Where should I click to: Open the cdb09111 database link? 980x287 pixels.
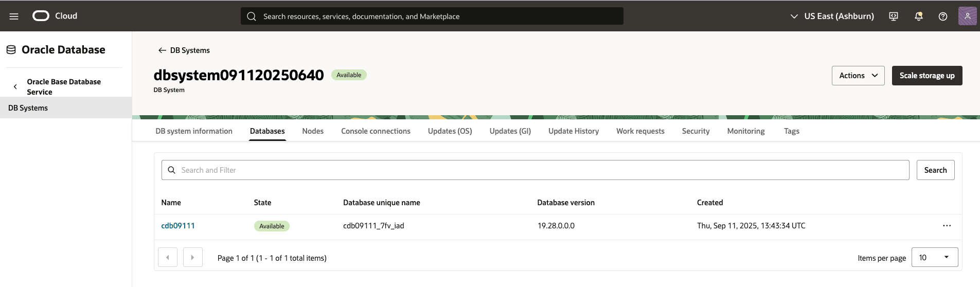178,226
